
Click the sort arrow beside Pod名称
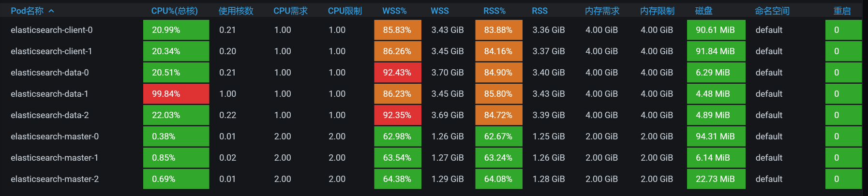coord(51,11)
